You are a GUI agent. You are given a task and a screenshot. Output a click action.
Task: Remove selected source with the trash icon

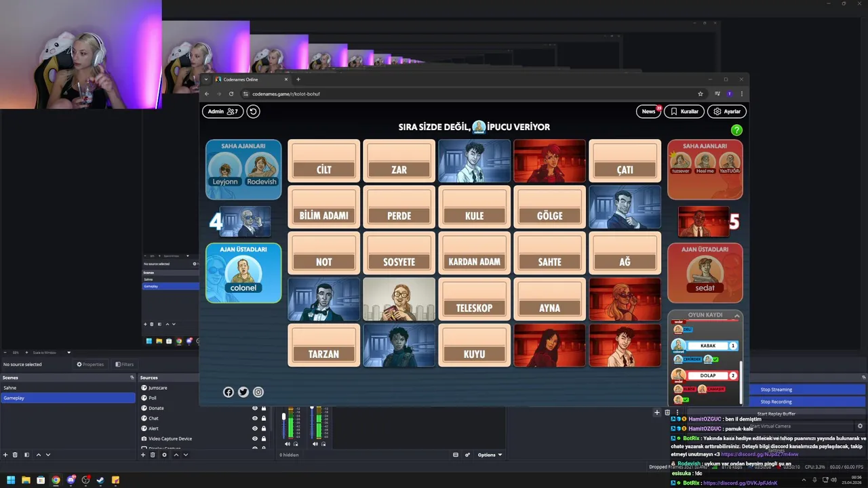pyautogui.click(x=153, y=455)
